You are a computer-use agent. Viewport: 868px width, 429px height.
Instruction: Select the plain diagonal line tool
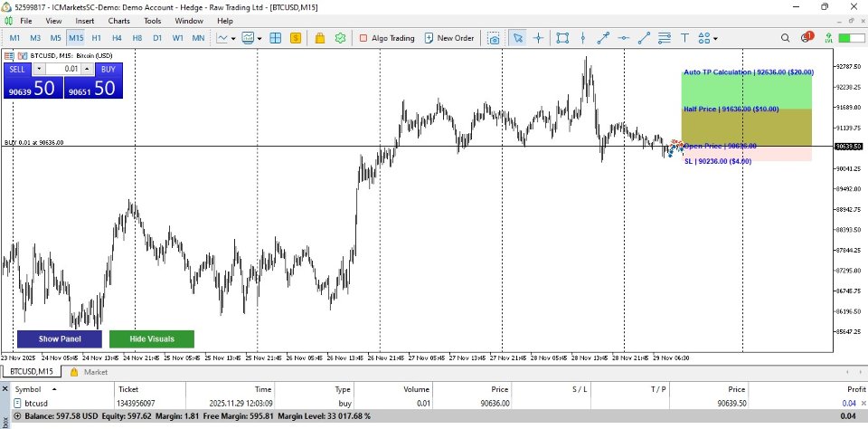click(x=644, y=38)
